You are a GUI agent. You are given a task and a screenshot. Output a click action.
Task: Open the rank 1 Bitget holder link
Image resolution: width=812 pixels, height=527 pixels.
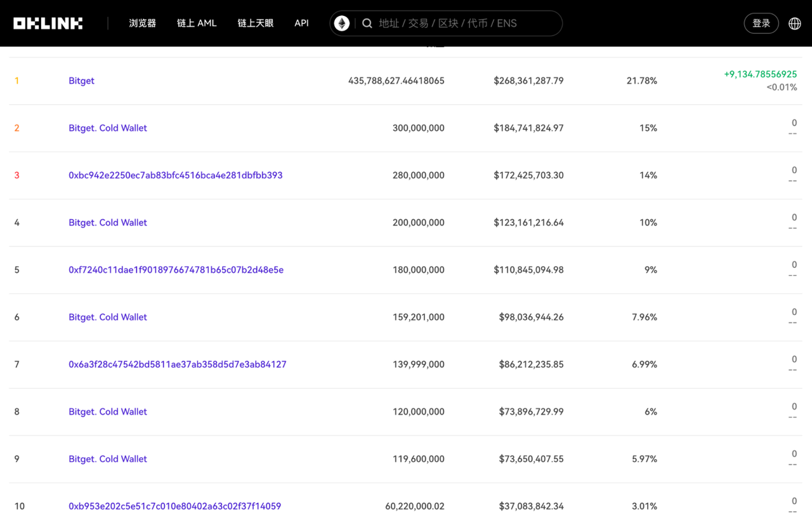81,81
